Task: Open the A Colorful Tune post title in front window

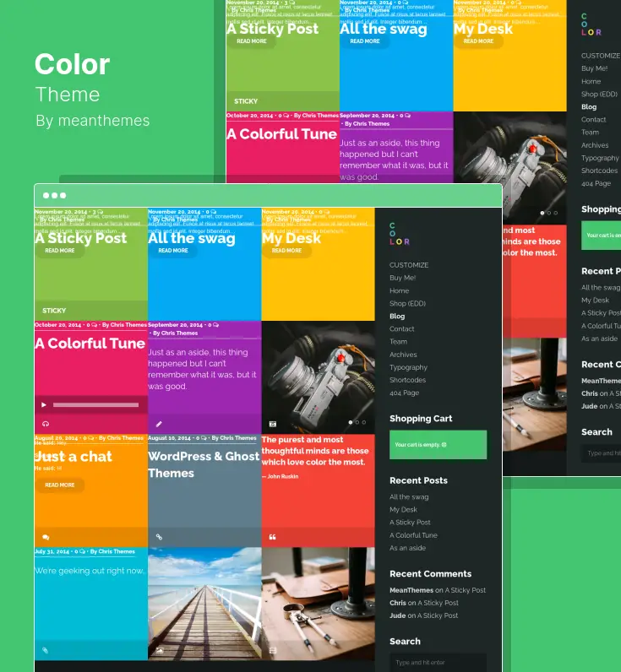Action: coord(90,344)
